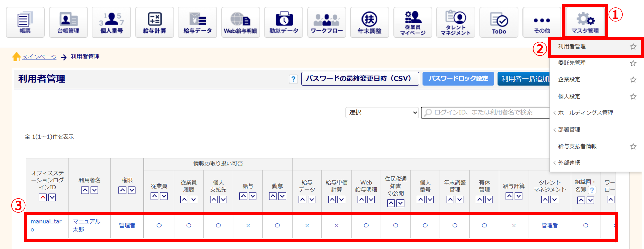Select the 給与計算 calculator icon
This screenshot has width=644, height=249.
(x=154, y=22)
